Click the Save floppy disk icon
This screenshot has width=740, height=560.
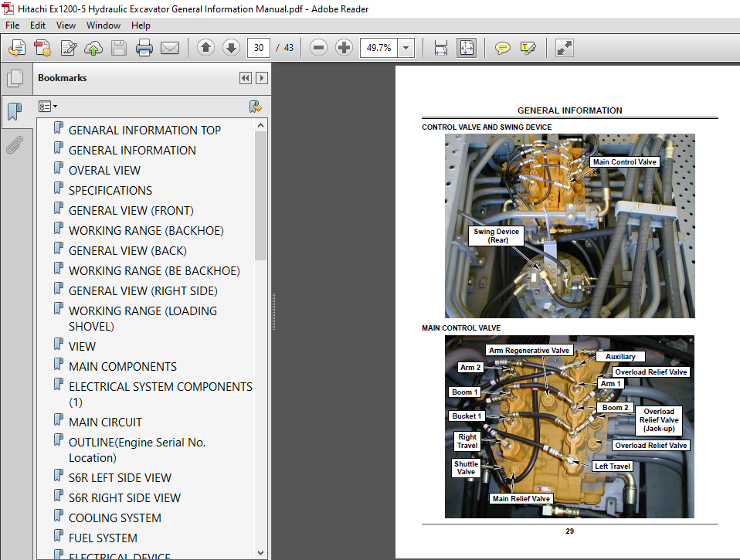119,48
